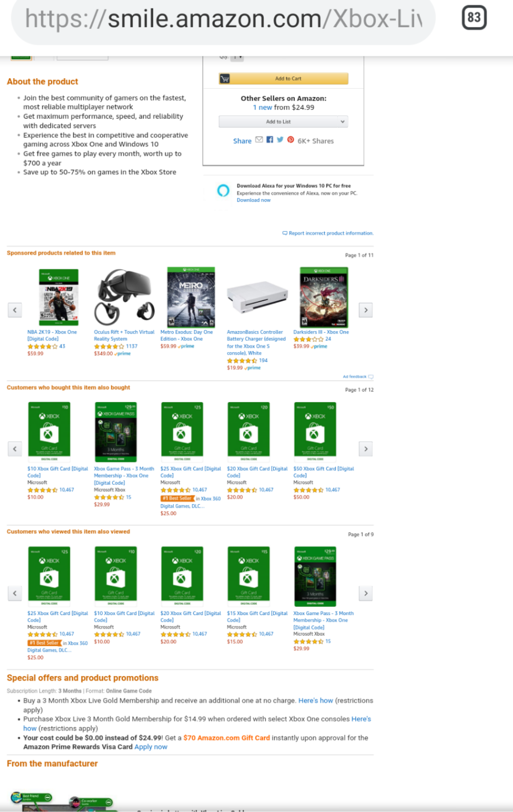Show next page of sponsored products
Image resolution: width=513 pixels, height=812 pixels.
pyautogui.click(x=365, y=310)
